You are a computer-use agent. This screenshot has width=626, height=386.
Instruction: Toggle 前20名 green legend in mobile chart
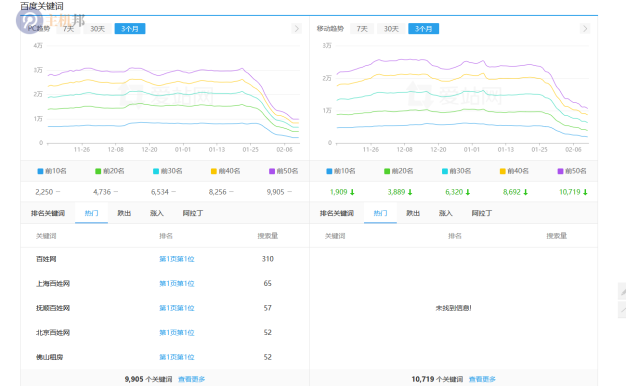[399, 171]
